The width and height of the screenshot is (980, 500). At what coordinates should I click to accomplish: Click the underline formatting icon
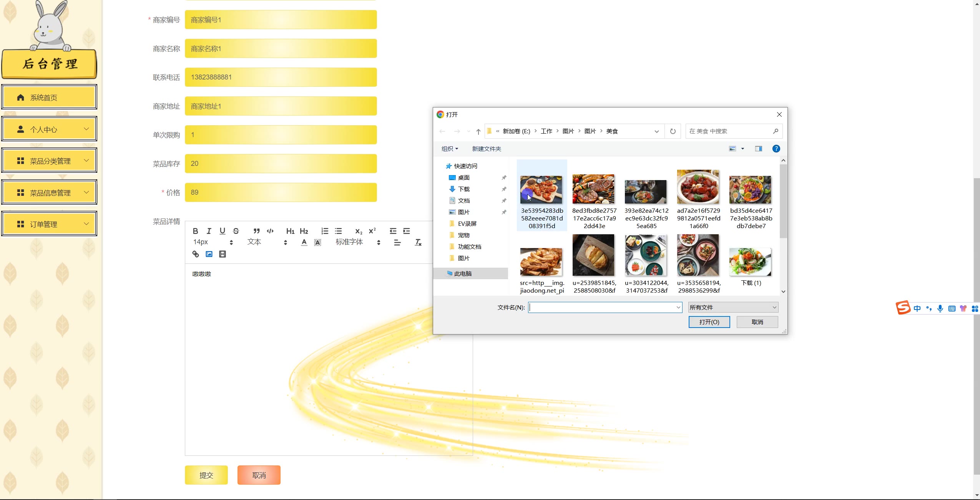pyautogui.click(x=222, y=231)
